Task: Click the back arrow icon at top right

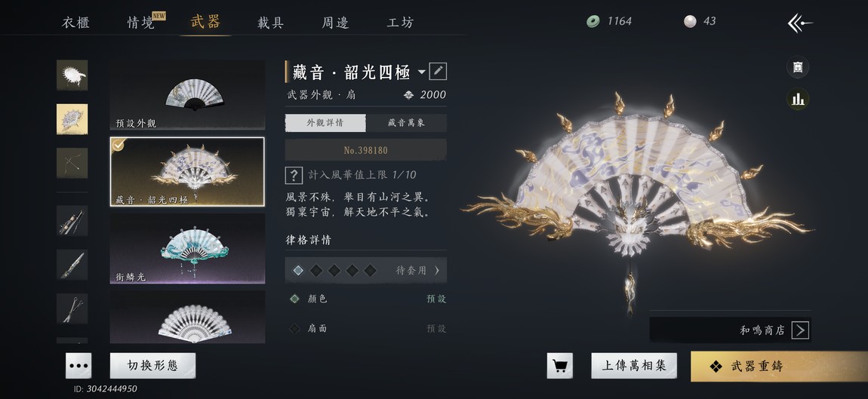Action: click(800, 23)
